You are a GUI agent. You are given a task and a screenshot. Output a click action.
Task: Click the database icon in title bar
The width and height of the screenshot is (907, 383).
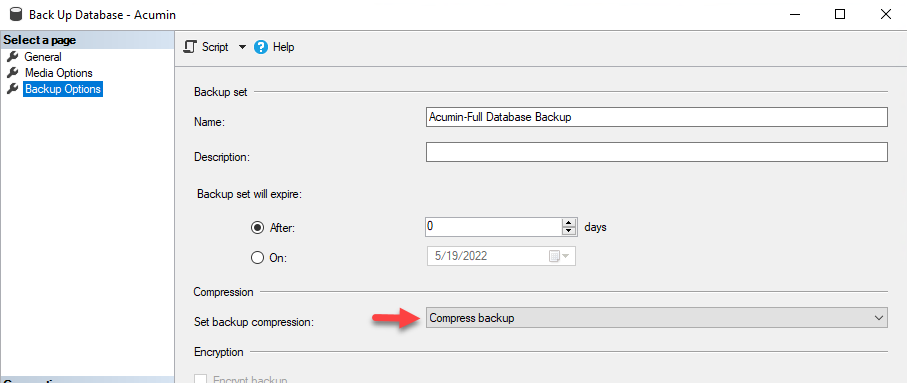click(x=16, y=14)
